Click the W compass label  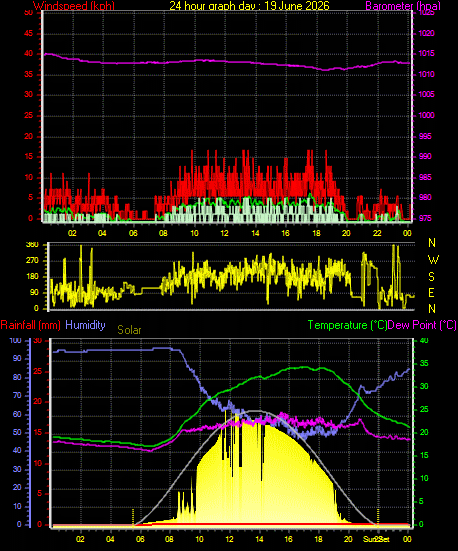(433, 260)
